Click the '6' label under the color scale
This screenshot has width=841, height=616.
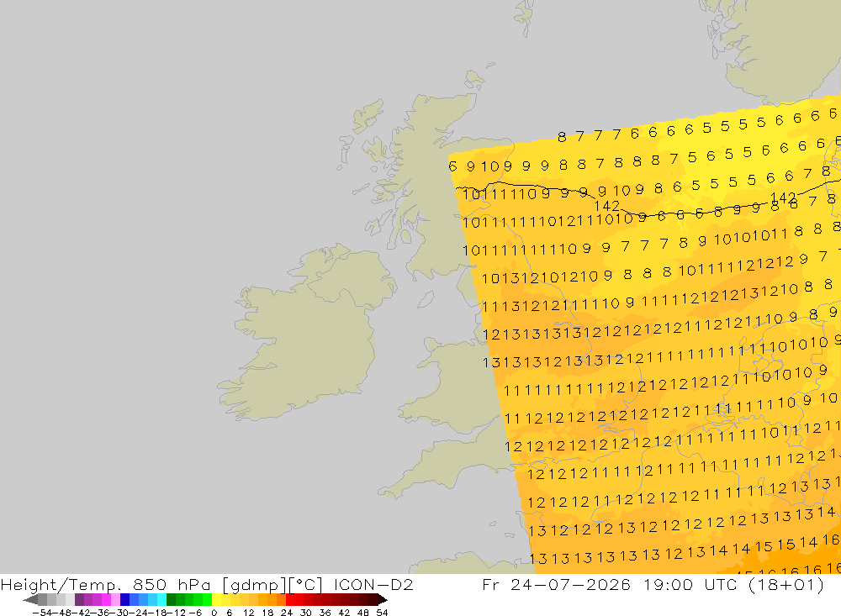pos(229,613)
